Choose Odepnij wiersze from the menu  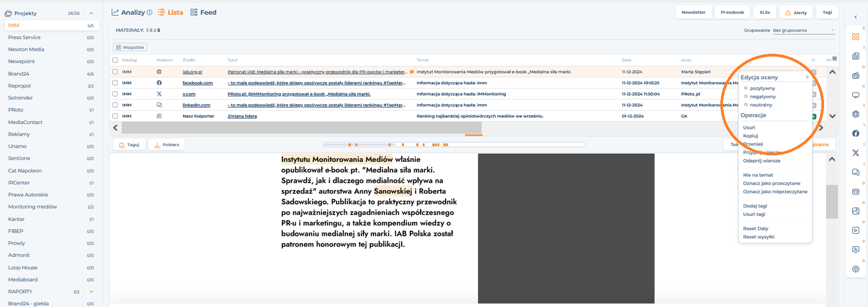coord(762,161)
